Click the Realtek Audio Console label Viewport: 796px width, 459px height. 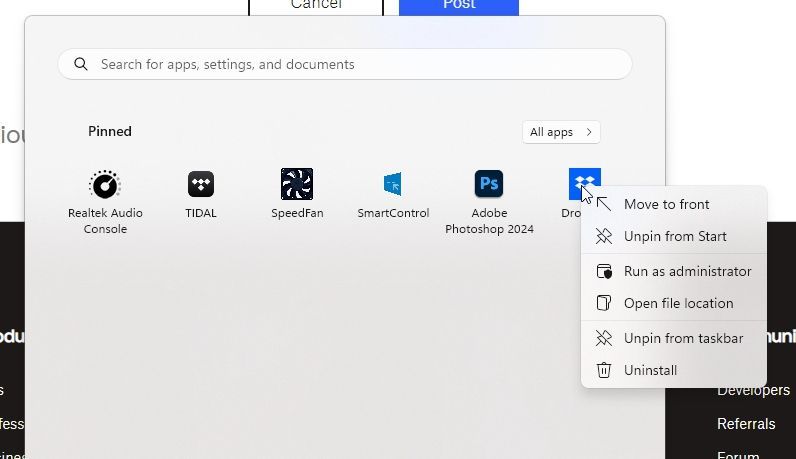pyautogui.click(x=105, y=221)
